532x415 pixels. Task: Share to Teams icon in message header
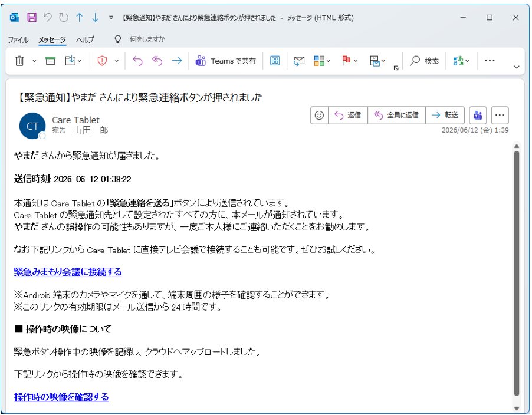click(x=478, y=116)
